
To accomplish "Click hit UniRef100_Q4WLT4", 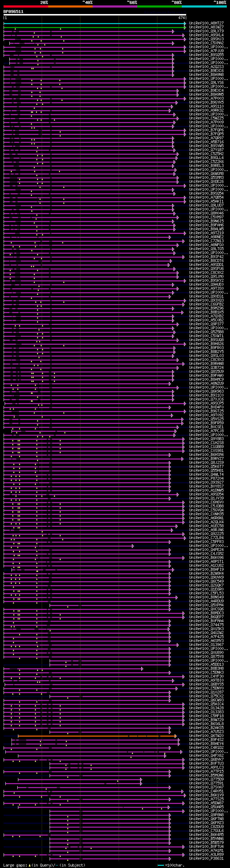I will [x=206, y=475].
